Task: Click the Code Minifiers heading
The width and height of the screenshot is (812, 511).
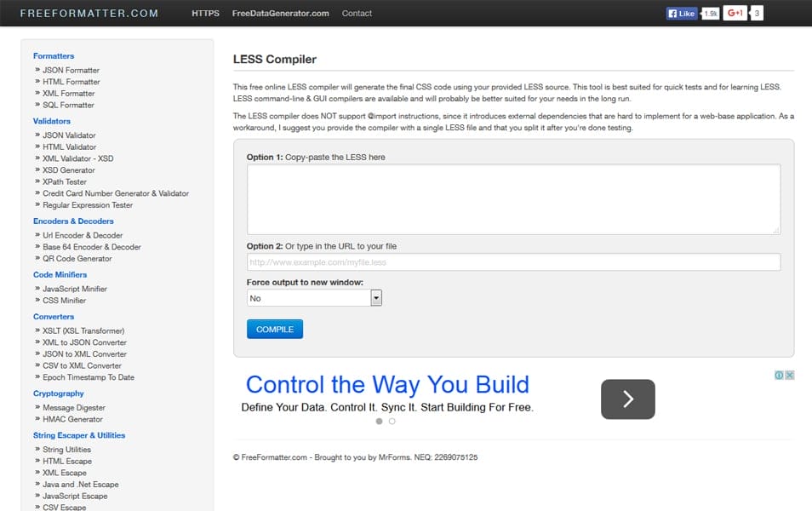Action: click(x=60, y=275)
